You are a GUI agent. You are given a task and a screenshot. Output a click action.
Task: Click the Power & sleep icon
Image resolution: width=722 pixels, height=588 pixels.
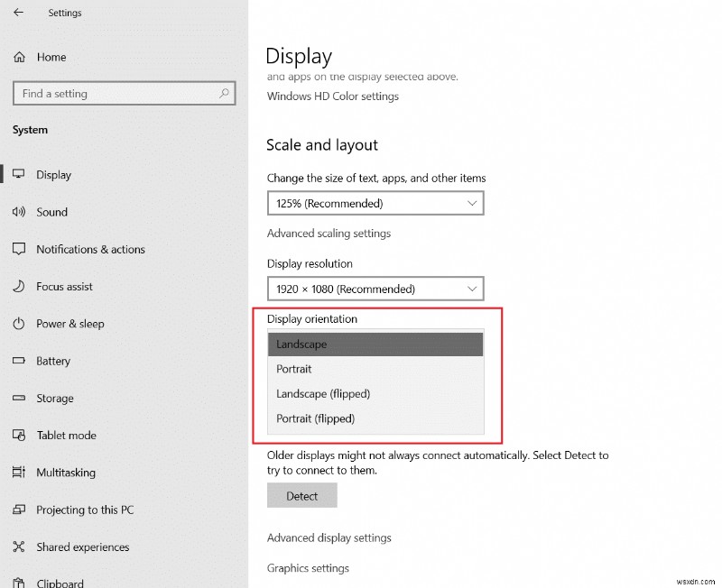pyautogui.click(x=20, y=324)
